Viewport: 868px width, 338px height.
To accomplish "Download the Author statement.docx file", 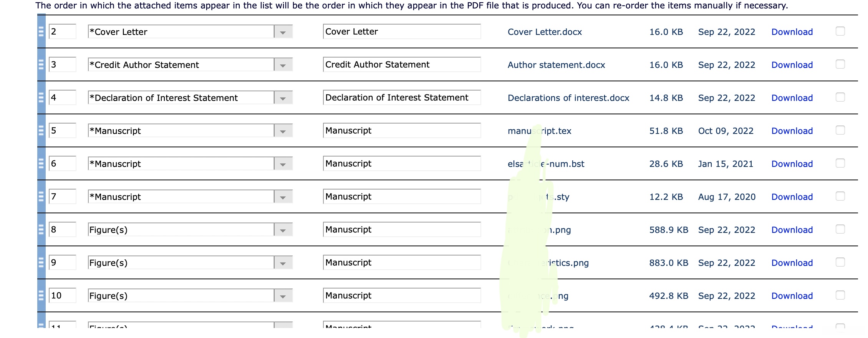I will coord(792,65).
